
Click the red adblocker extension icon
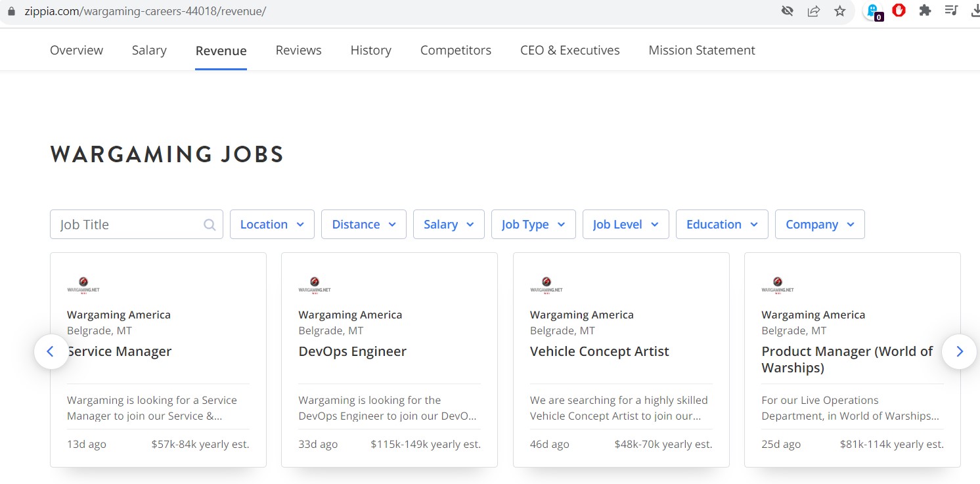tap(899, 11)
